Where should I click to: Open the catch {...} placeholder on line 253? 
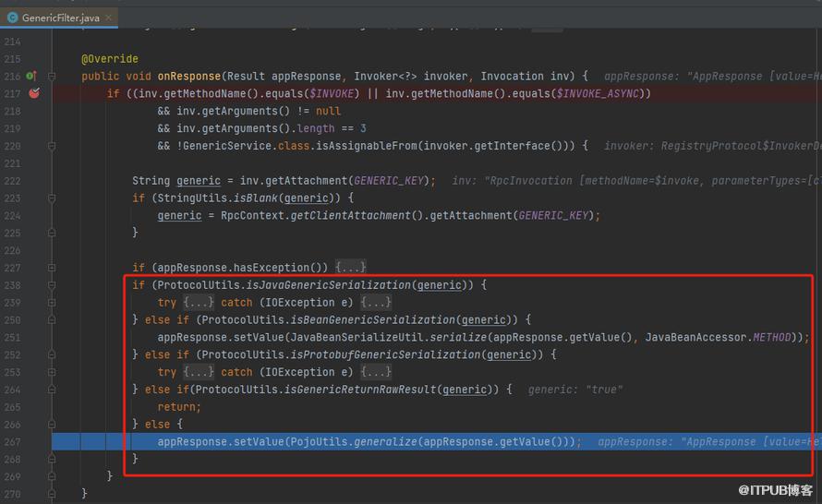tap(376, 372)
